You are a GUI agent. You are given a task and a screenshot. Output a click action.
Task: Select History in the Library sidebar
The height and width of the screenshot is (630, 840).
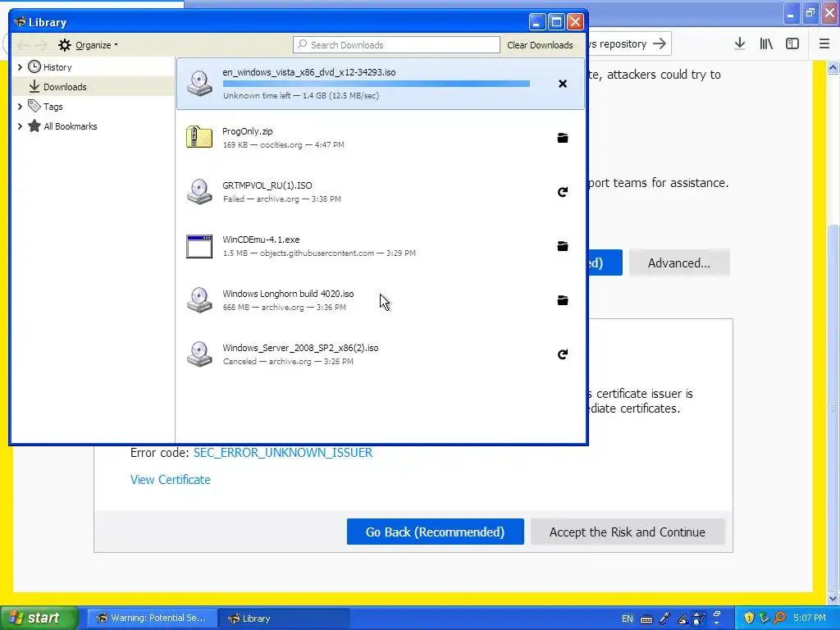(57, 67)
